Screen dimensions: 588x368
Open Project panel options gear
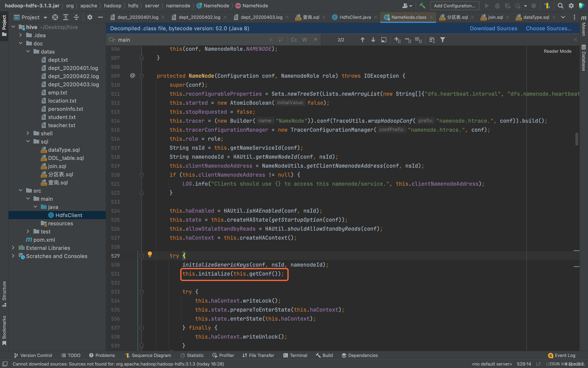tap(90, 17)
